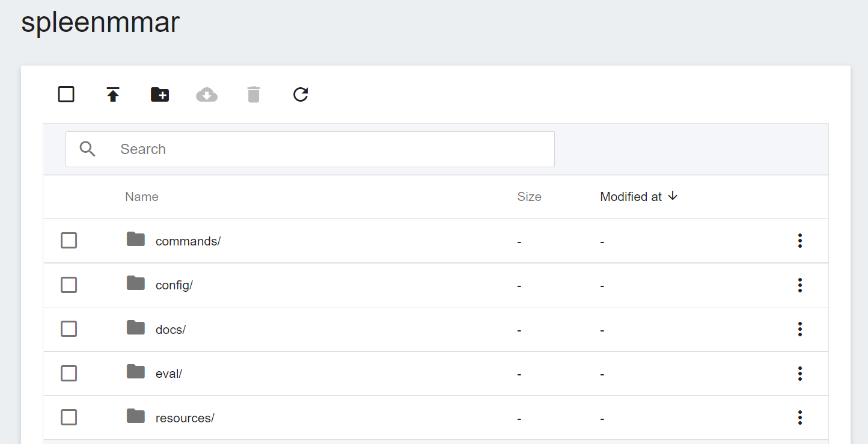The image size is (868, 444).
Task: Focus the Search input field
Action: (x=331, y=149)
